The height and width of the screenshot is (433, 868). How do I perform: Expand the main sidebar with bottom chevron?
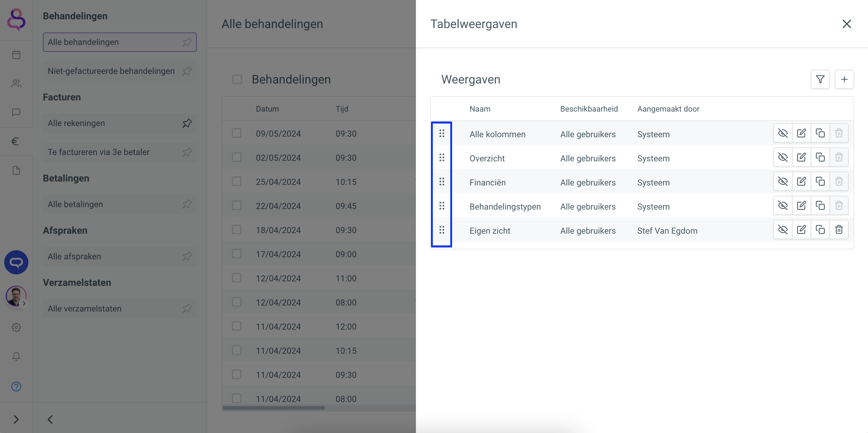pyautogui.click(x=16, y=419)
